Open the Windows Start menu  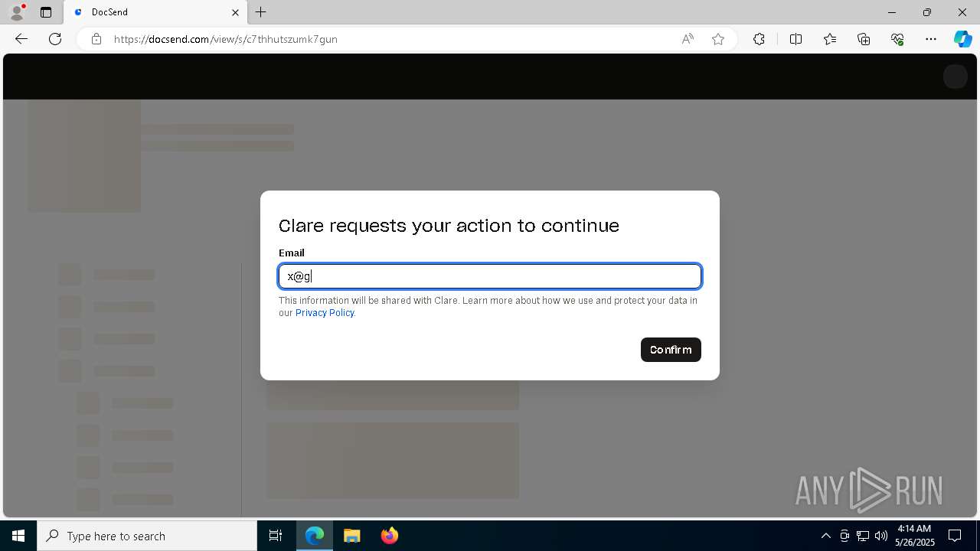[18, 536]
